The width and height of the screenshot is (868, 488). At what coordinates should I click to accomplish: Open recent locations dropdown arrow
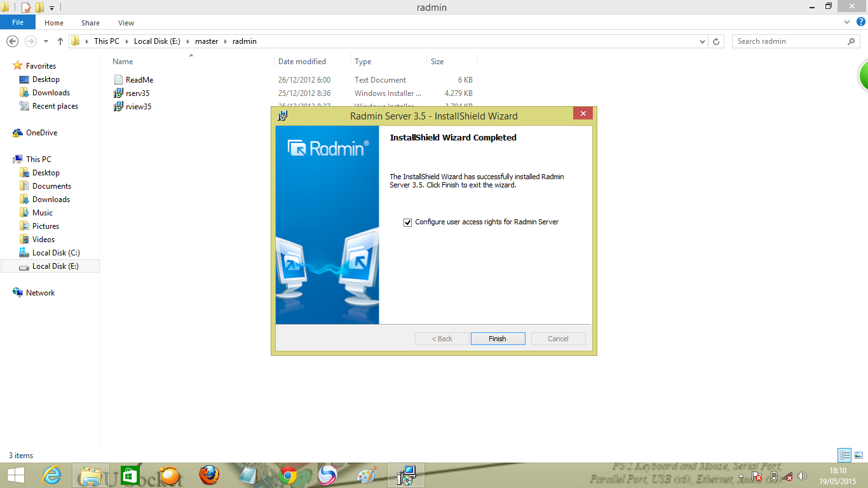coord(46,41)
